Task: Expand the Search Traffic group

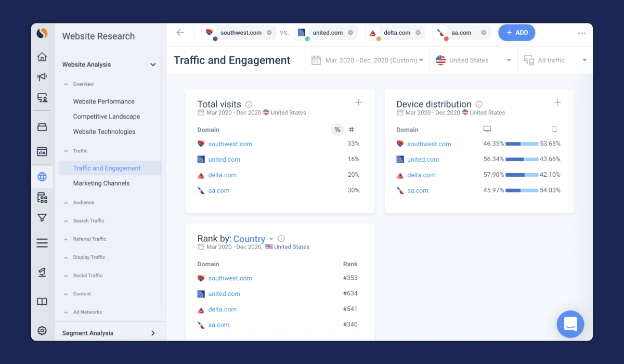Action: 66,221
